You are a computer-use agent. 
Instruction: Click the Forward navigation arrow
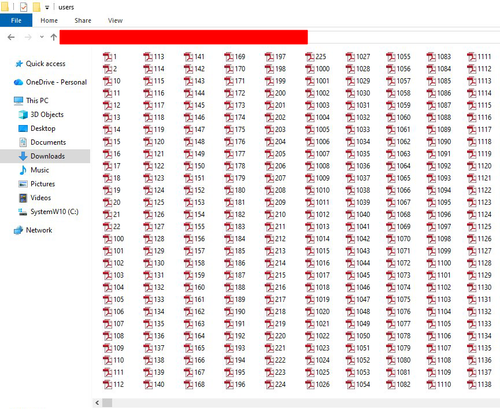click(x=28, y=37)
